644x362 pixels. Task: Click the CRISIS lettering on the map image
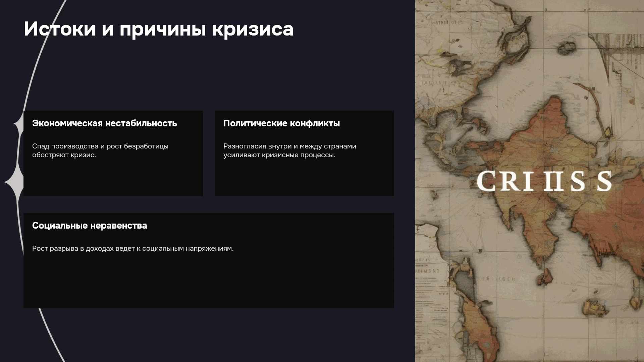click(x=544, y=181)
